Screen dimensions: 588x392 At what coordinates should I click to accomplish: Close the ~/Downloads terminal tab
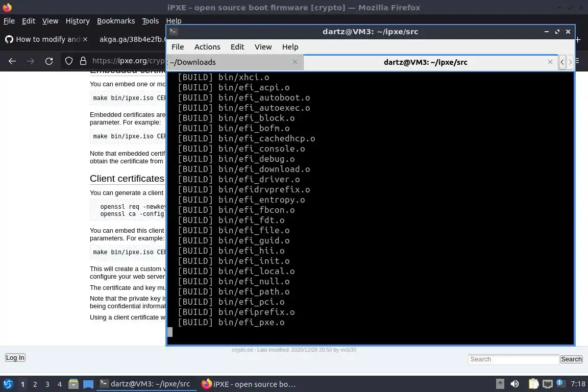(x=295, y=62)
